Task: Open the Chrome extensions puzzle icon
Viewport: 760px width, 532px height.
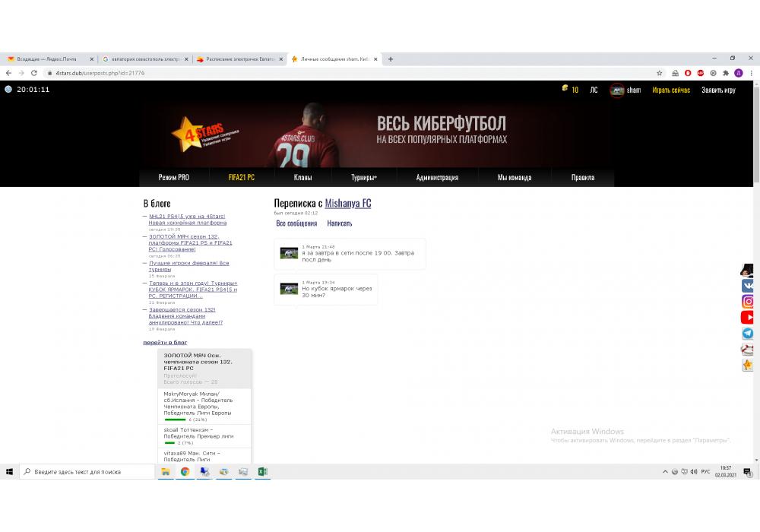Action: point(726,73)
